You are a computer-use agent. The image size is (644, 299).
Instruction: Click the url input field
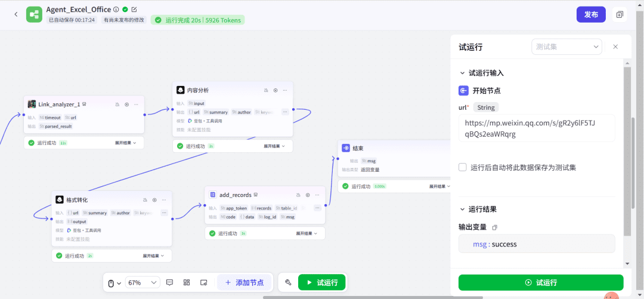click(x=537, y=128)
